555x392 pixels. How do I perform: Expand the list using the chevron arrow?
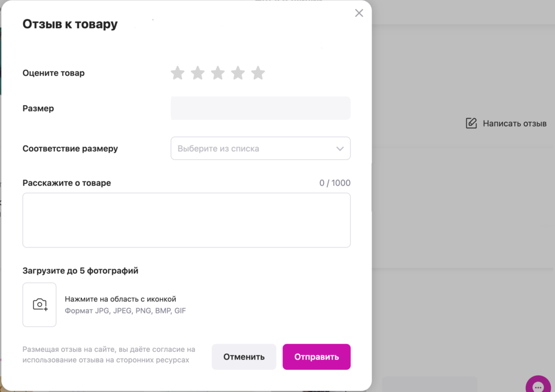click(x=340, y=149)
